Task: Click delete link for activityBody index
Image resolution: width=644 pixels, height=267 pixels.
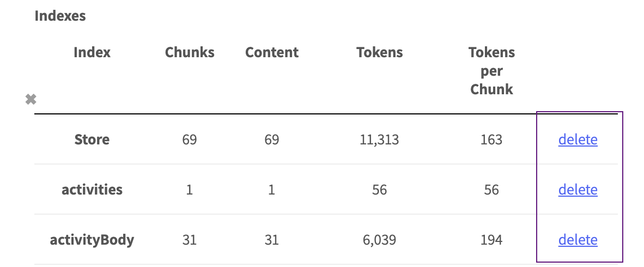Action: point(578,240)
